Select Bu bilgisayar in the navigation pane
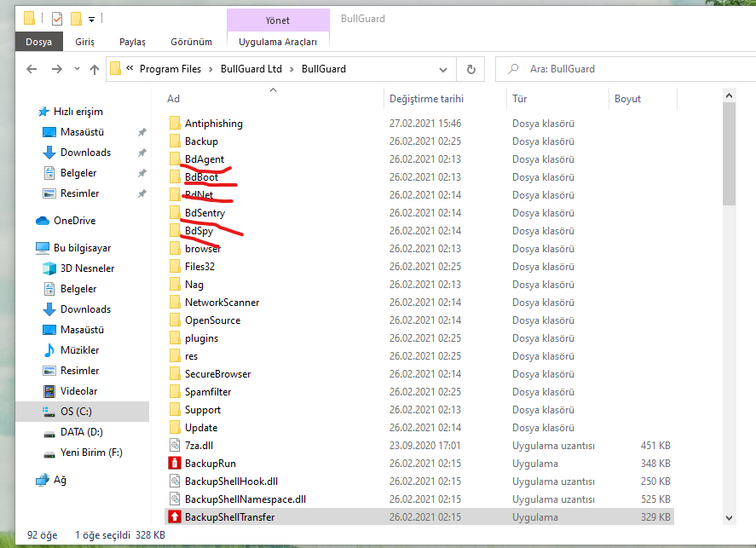This screenshot has height=548, width=756. (x=83, y=248)
